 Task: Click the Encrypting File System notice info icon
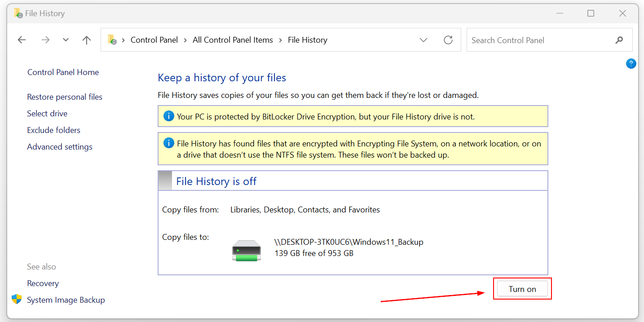coord(168,143)
